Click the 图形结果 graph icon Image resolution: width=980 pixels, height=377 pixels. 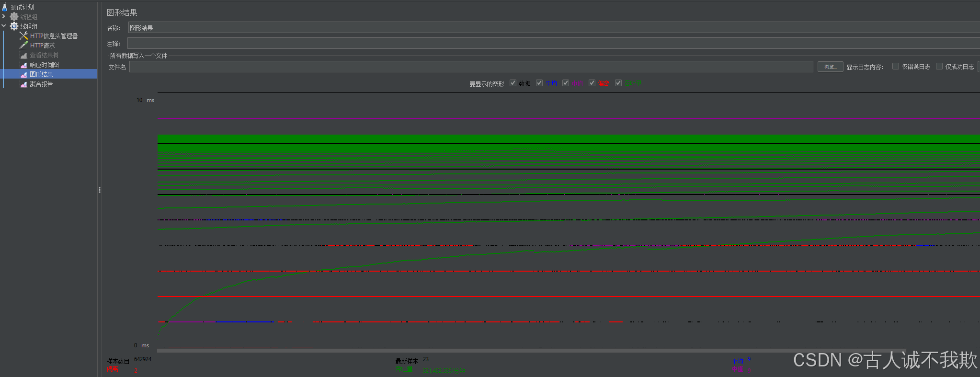pyautogui.click(x=23, y=74)
